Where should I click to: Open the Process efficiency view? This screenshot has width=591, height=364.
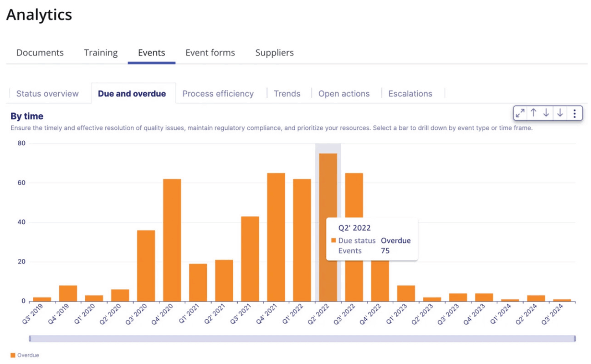(218, 93)
